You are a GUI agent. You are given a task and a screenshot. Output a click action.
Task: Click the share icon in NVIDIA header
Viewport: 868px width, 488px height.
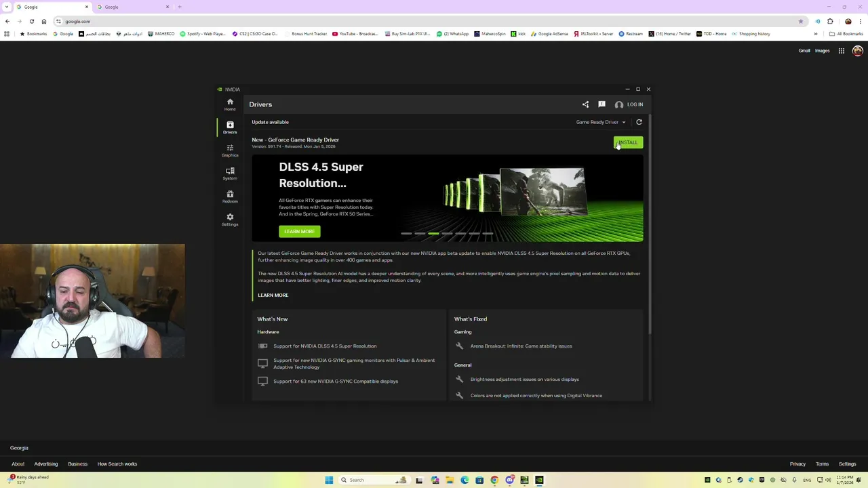[x=585, y=104]
